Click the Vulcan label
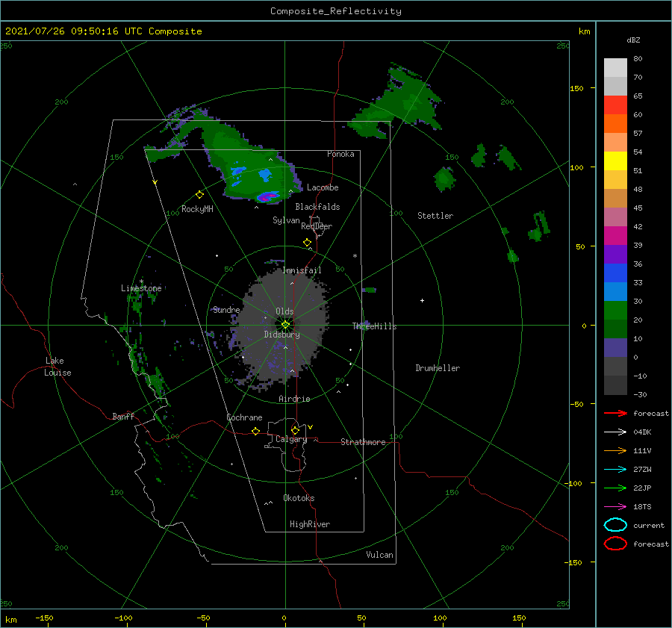This screenshot has width=672, height=628. (x=380, y=555)
